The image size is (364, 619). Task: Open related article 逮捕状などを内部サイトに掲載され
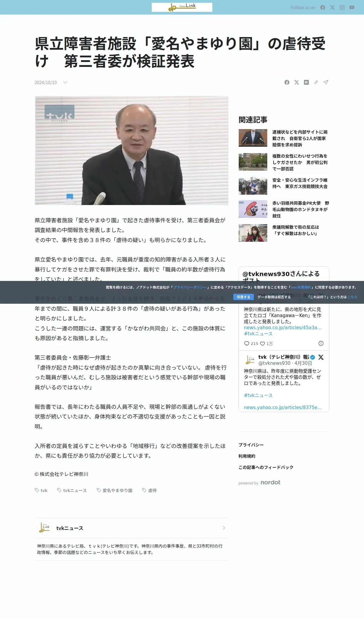point(300,139)
